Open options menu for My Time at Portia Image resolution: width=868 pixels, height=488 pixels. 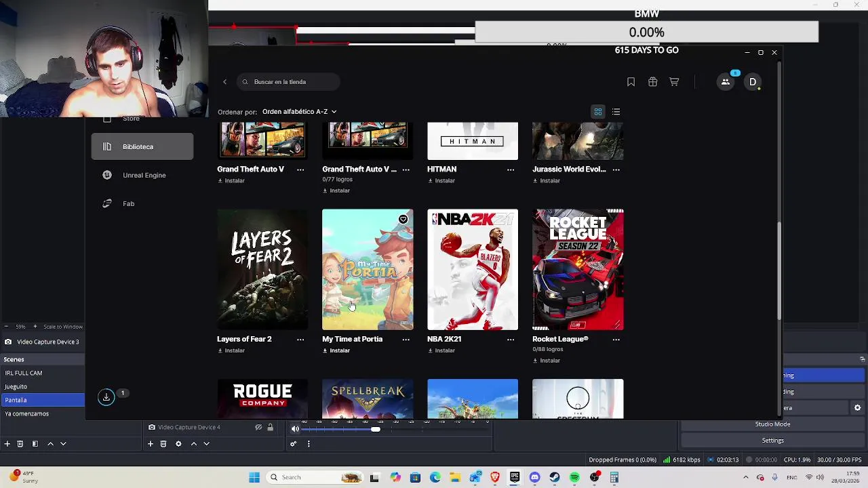coord(406,340)
